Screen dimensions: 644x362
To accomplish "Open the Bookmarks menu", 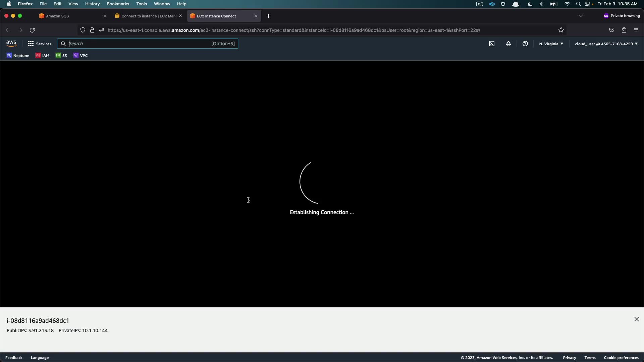I will [x=118, y=4].
